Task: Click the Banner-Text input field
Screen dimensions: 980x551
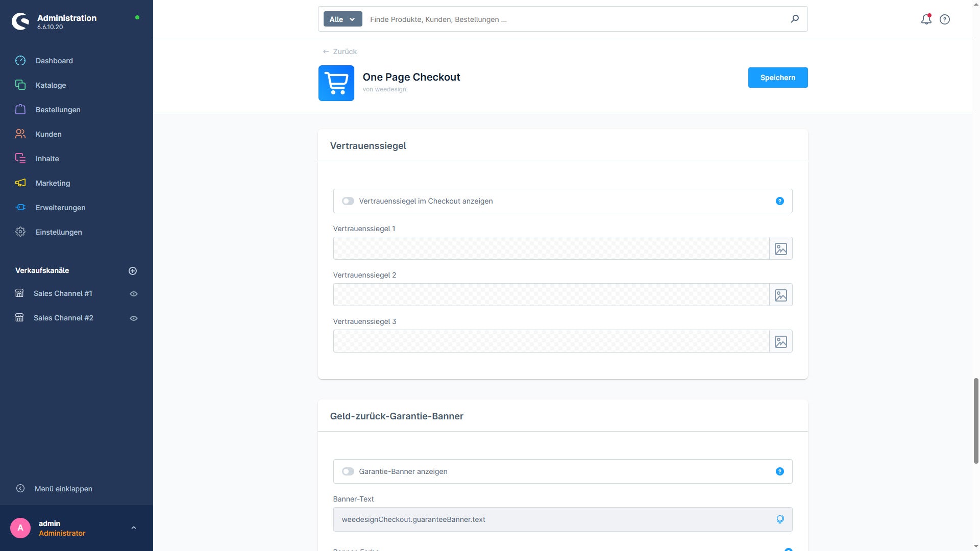Action: tap(562, 519)
